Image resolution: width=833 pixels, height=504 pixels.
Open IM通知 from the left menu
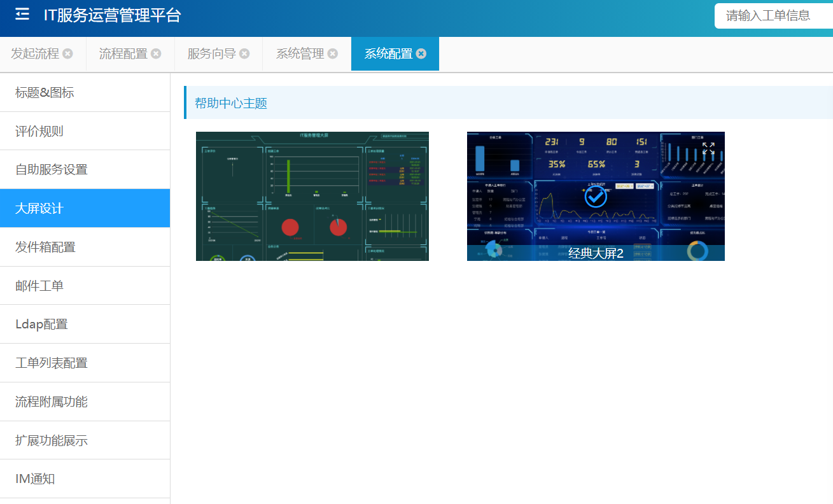point(35,479)
